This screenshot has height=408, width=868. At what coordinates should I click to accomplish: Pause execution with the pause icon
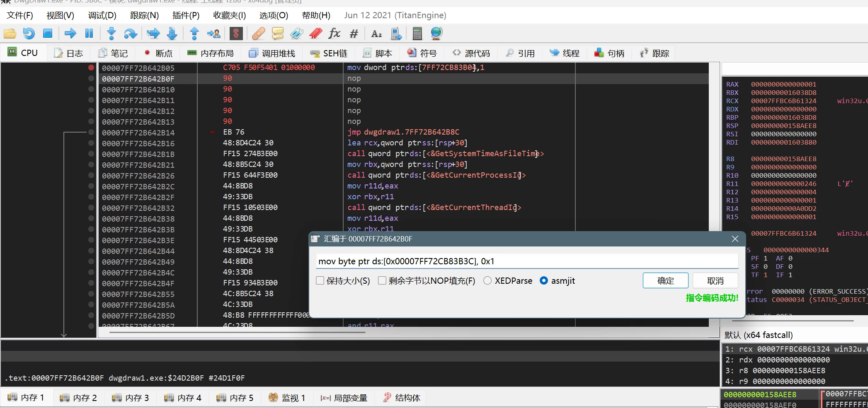pyautogui.click(x=89, y=34)
